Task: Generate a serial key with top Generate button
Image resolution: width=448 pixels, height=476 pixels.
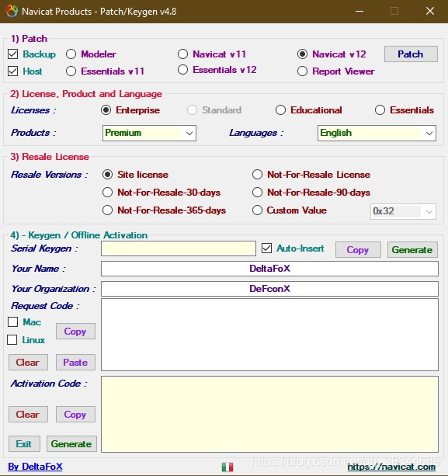Action: (412, 249)
